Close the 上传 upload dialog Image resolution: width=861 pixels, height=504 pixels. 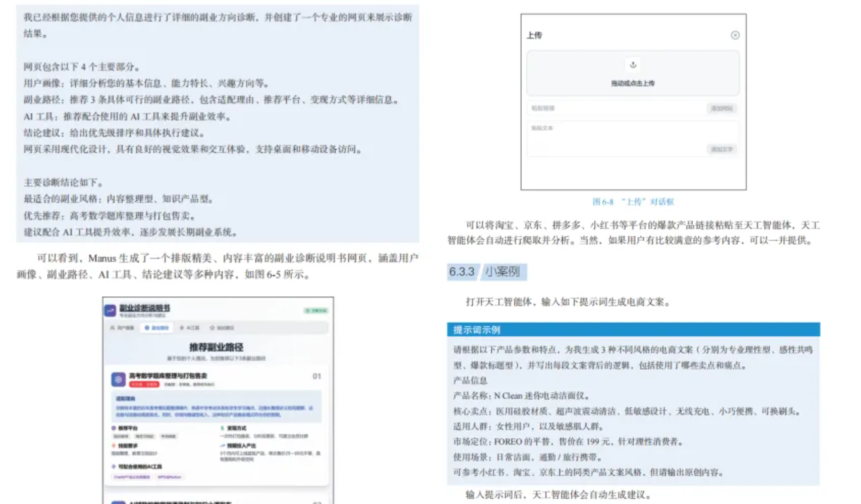(735, 35)
